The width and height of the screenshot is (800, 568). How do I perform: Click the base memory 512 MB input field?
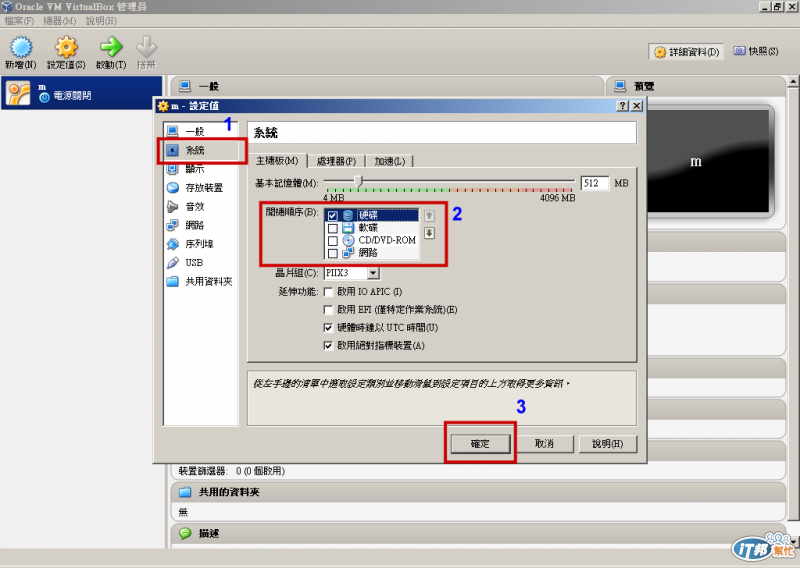click(595, 183)
